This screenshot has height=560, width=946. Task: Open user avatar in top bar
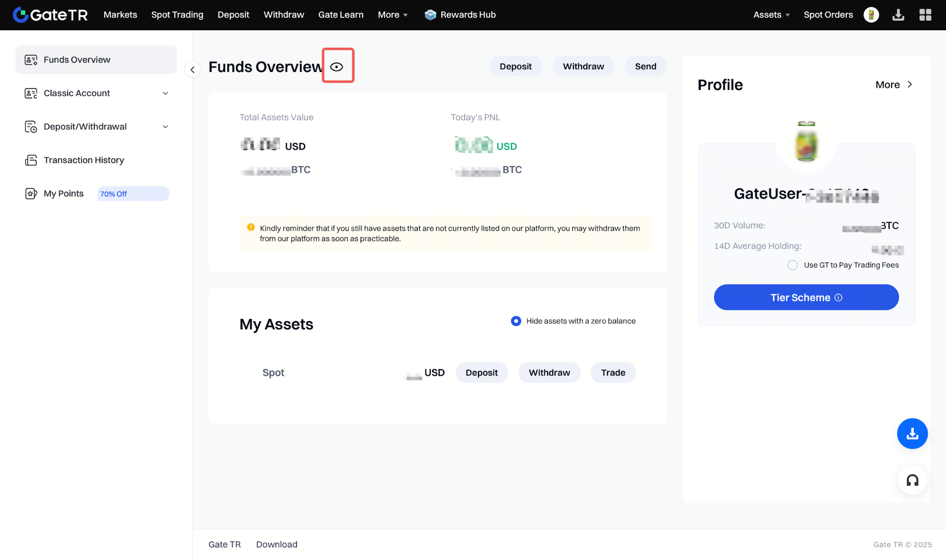pyautogui.click(x=871, y=15)
